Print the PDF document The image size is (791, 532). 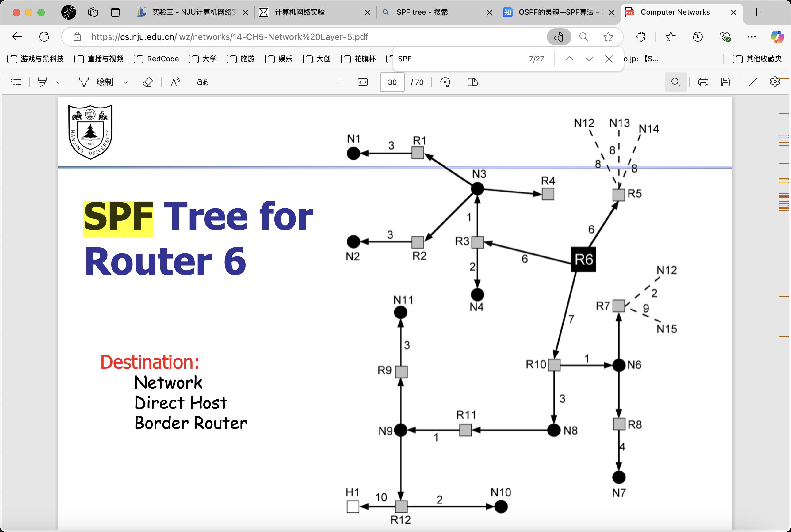tap(703, 82)
